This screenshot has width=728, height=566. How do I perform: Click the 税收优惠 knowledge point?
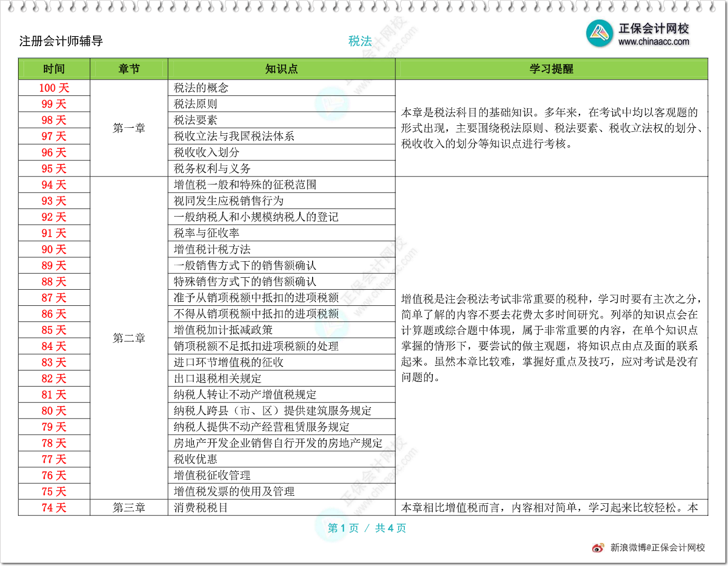click(x=195, y=459)
